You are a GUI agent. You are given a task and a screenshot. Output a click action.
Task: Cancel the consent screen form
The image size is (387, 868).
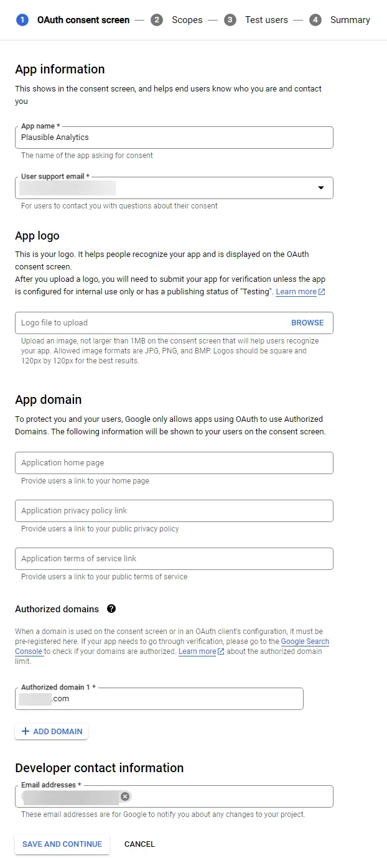pos(139,844)
